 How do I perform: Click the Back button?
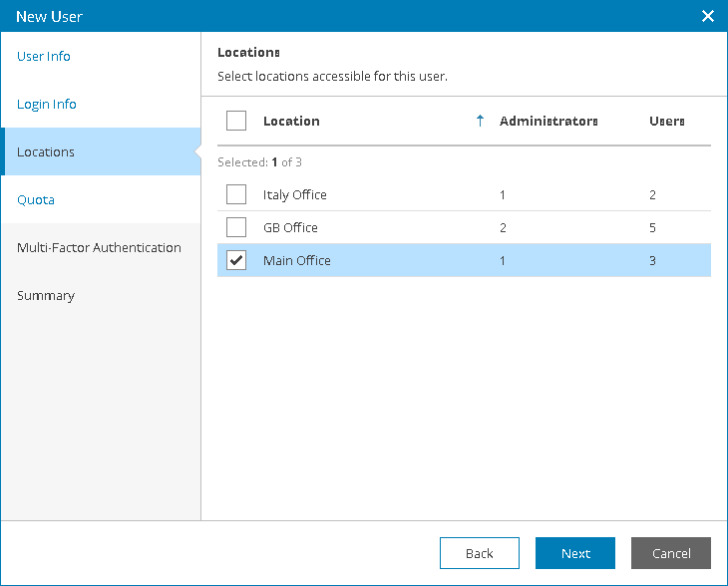pyautogui.click(x=479, y=553)
